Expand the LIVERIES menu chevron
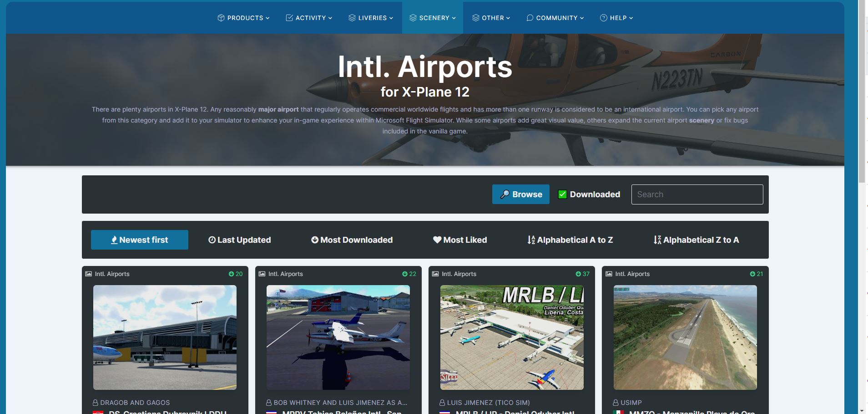The image size is (868, 414). click(x=391, y=18)
